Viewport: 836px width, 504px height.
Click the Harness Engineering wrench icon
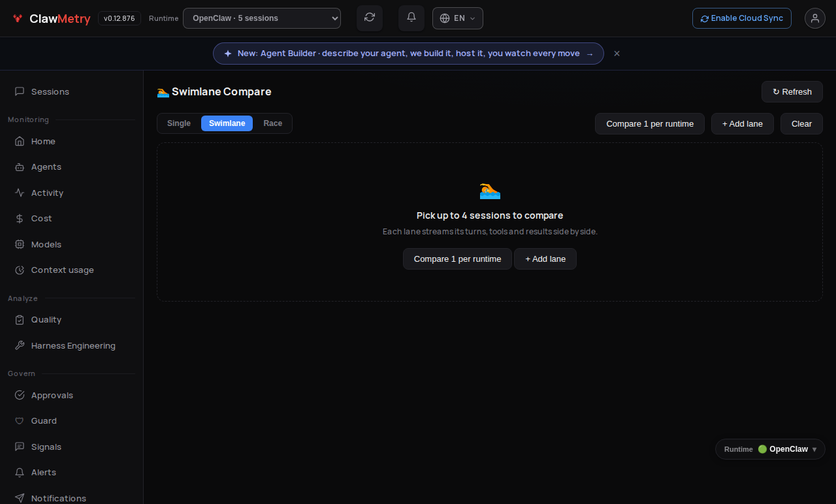20,346
